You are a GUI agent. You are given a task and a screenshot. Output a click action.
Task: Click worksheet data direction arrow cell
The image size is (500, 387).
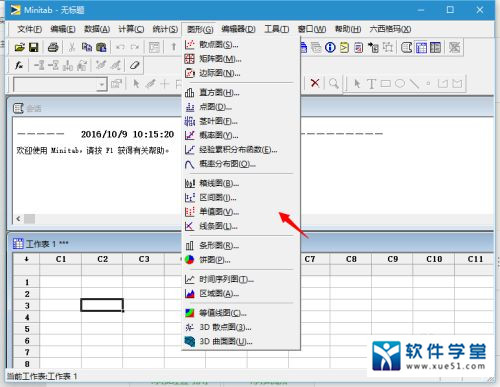click(26, 259)
